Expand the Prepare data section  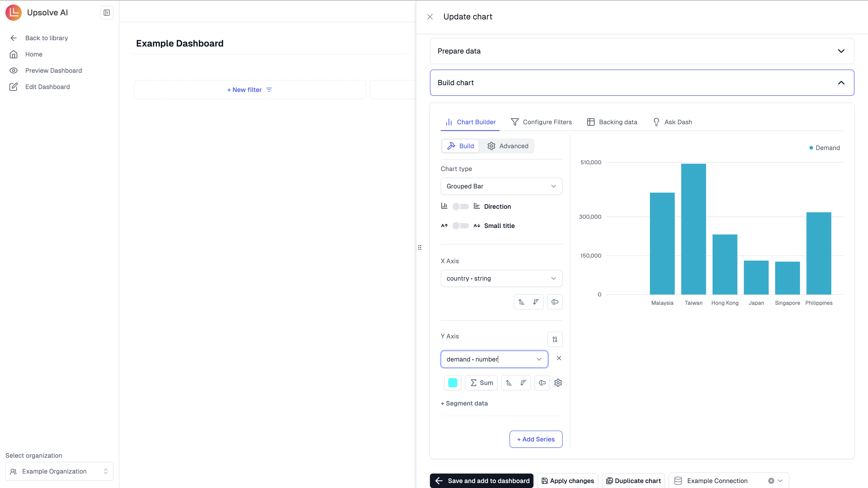642,51
